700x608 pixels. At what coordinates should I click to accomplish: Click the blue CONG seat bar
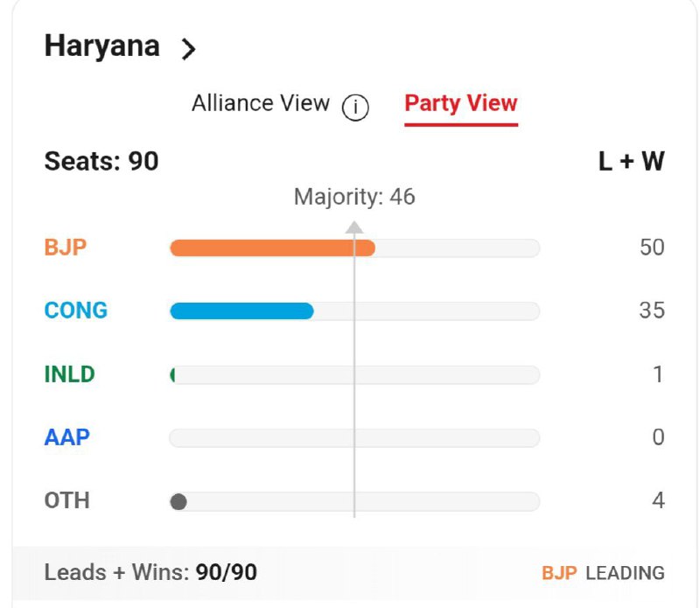(242, 311)
